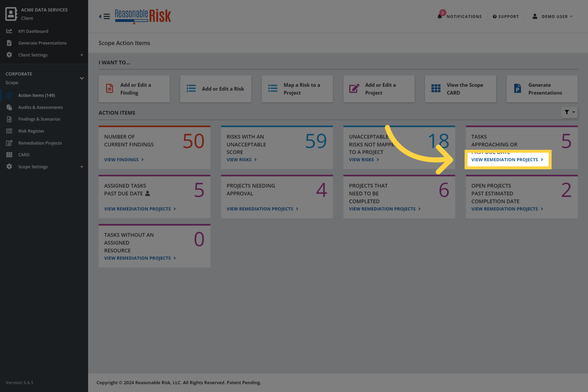Expand Scope Settings with the plus sign
Screen dimensions: 588x392
pos(82,167)
